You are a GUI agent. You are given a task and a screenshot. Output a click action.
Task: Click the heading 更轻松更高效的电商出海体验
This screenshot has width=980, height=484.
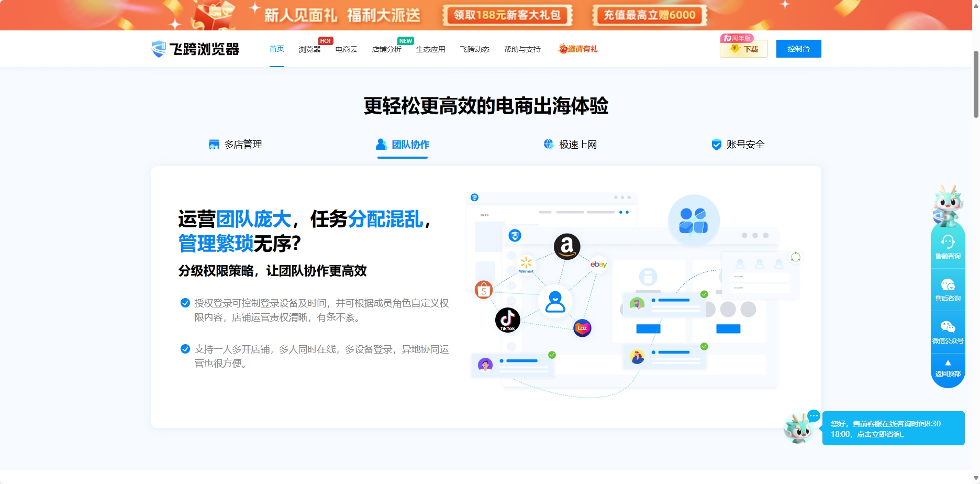pyautogui.click(x=486, y=106)
